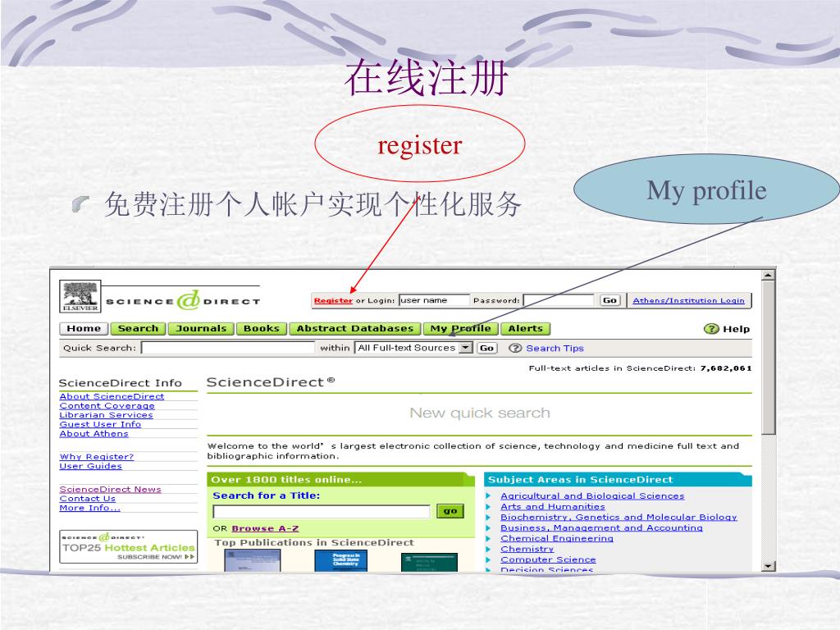Go to the Home tab

click(x=84, y=328)
